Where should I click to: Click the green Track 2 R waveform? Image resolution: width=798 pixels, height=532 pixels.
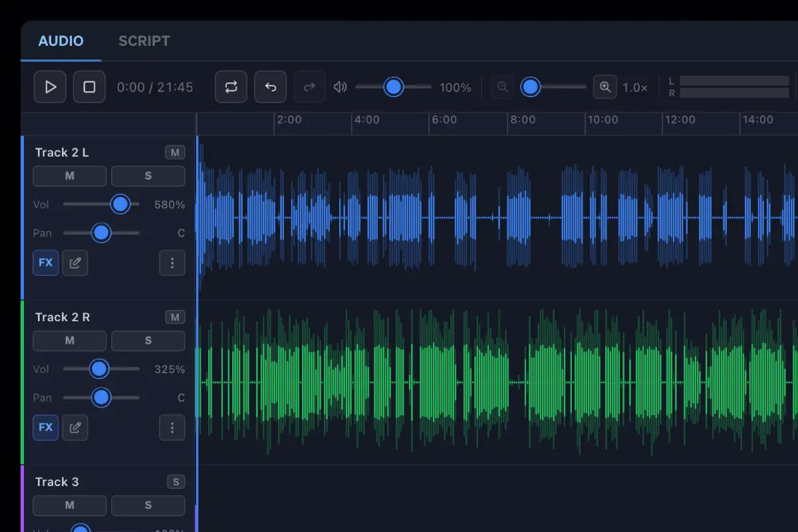click(497, 382)
